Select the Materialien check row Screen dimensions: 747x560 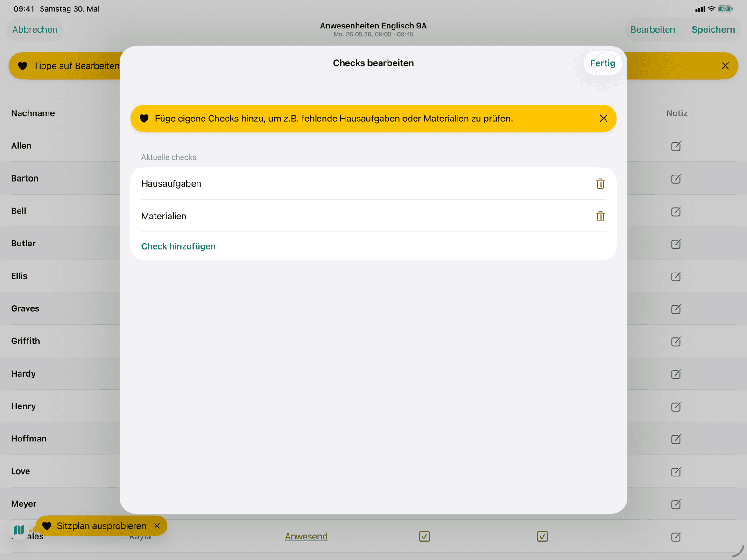pyautogui.click(x=373, y=216)
